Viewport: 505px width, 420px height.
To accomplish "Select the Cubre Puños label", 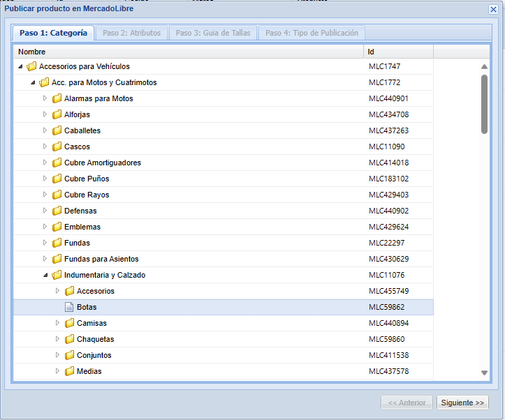I will (87, 179).
